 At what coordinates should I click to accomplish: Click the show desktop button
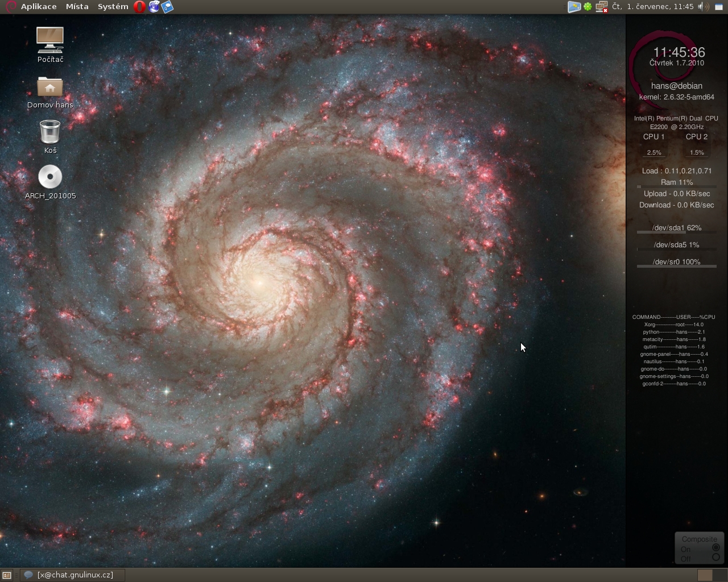point(7,575)
